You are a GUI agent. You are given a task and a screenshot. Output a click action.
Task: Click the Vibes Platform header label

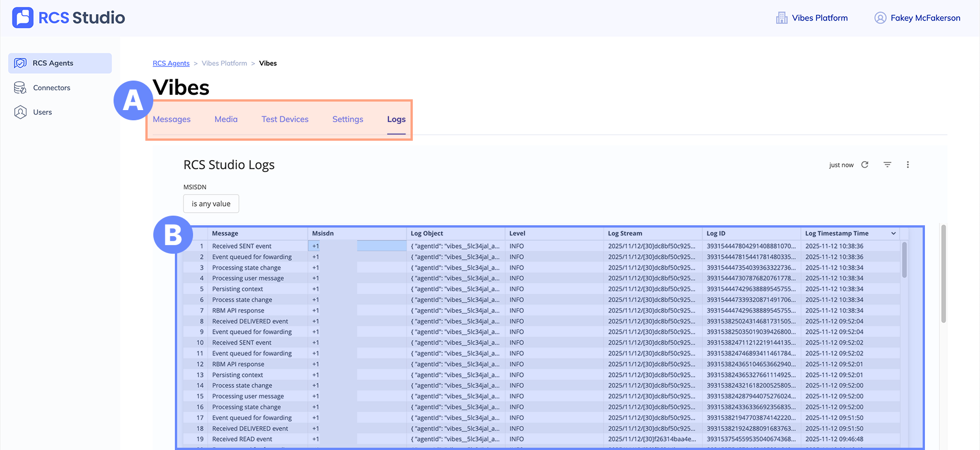point(820,18)
